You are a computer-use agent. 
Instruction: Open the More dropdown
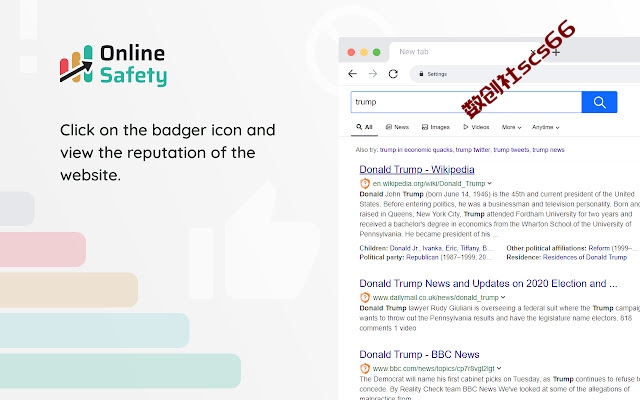pos(511,127)
